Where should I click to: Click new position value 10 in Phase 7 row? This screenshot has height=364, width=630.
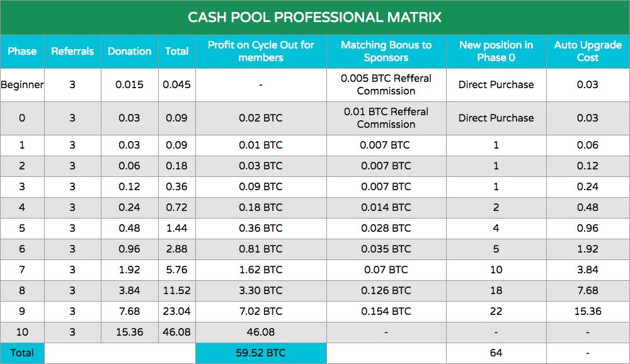pos(496,270)
